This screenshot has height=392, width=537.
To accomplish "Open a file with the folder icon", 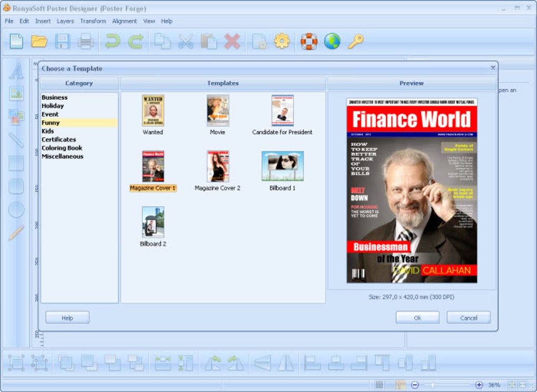I will 39,42.
